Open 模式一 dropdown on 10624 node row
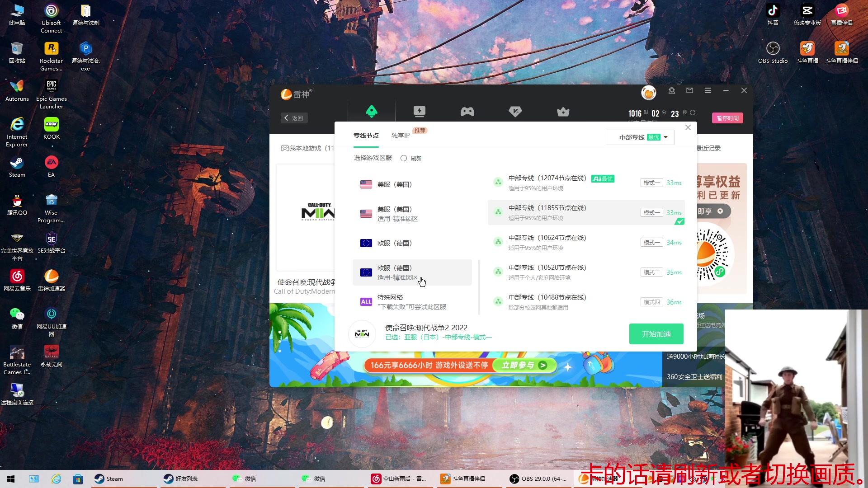Screen dimensions: 868x488 [x=651, y=243]
